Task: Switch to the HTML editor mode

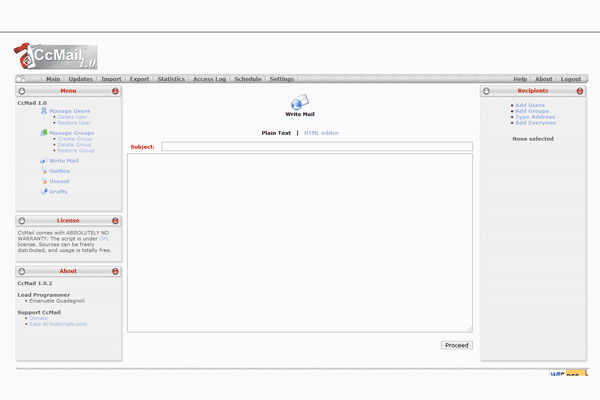Action: click(321, 133)
